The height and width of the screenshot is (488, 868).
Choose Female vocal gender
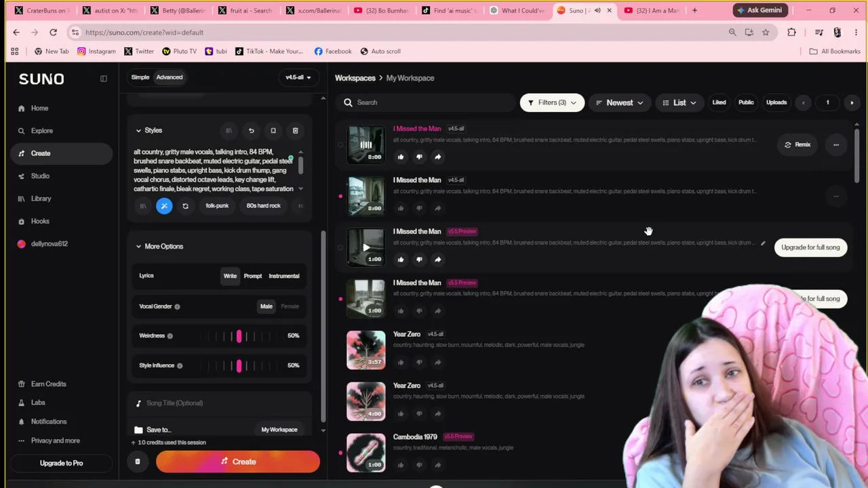pyautogui.click(x=290, y=306)
